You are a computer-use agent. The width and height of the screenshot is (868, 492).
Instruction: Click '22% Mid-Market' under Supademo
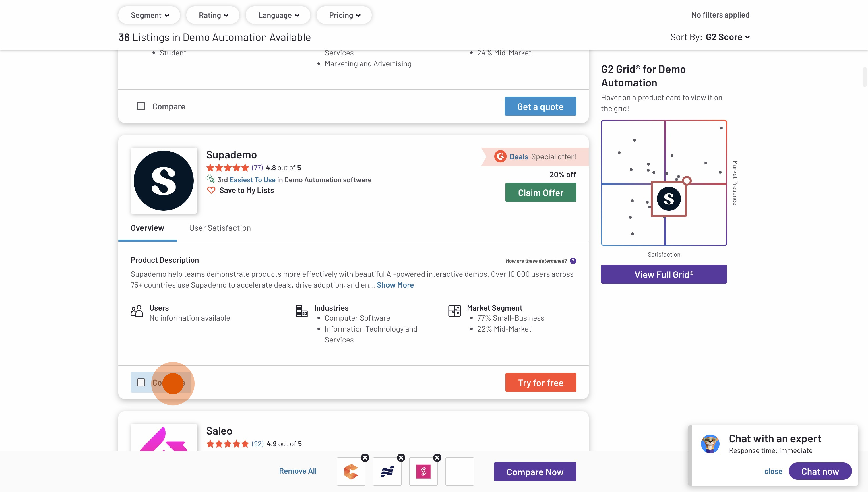[x=504, y=329]
